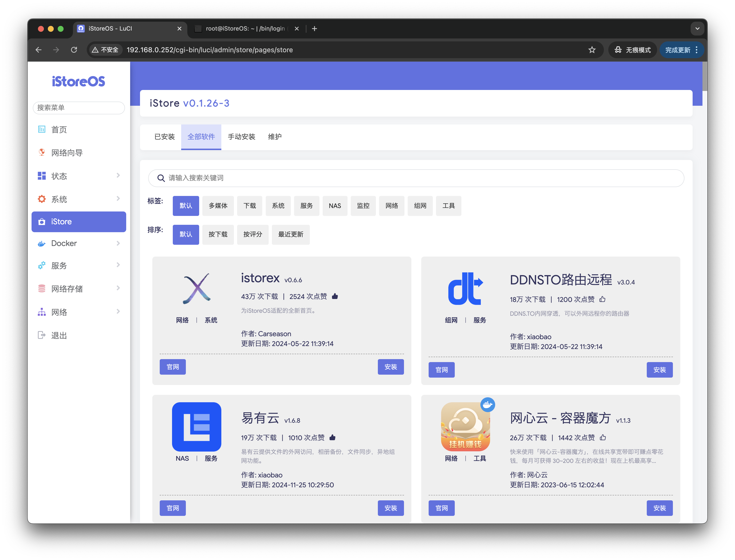Like 易有云 with thumbs-up icon

click(332, 437)
